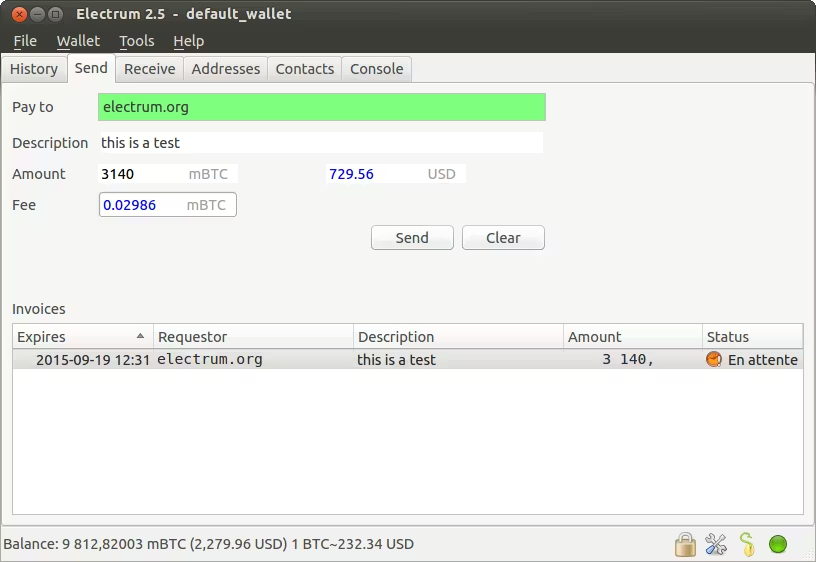The height and width of the screenshot is (562, 816).
Task: Click the Balance text in status bar
Action: click(x=208, y=544)
